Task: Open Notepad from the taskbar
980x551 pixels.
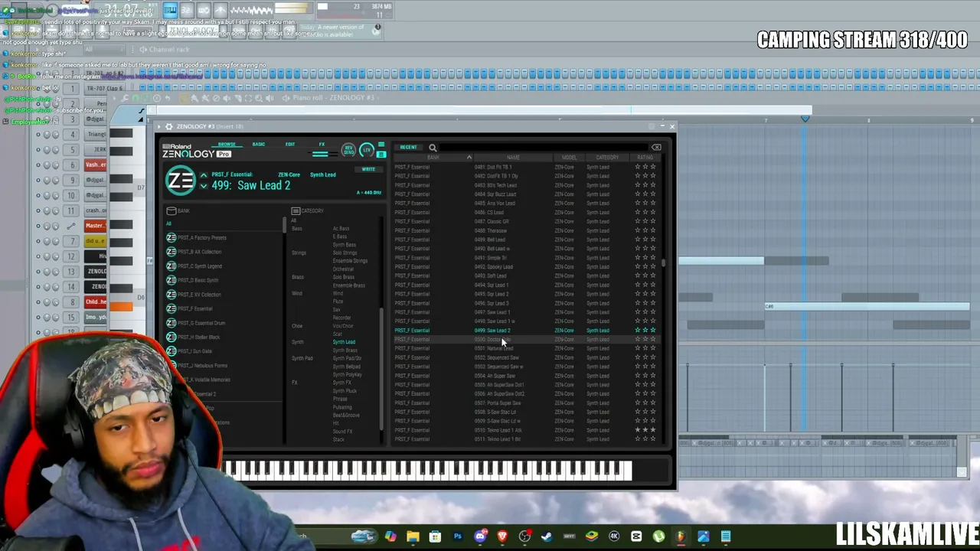Action: (725, 536)
